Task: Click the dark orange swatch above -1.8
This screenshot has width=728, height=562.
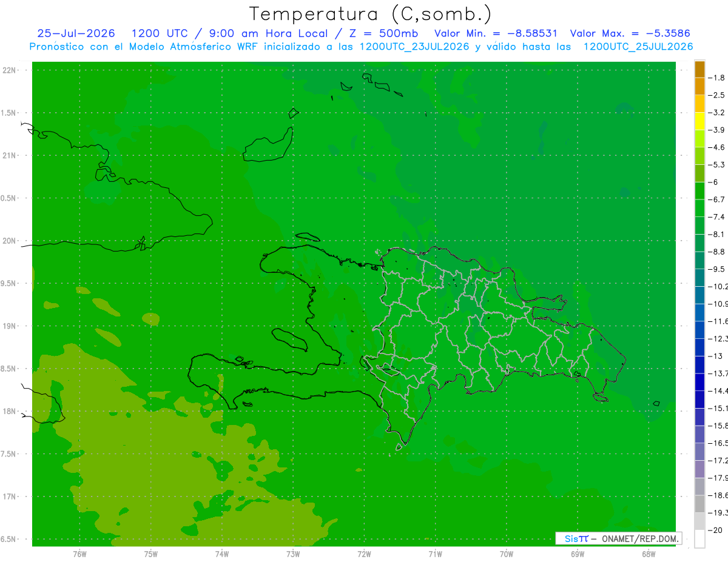Action: point(699,69)
